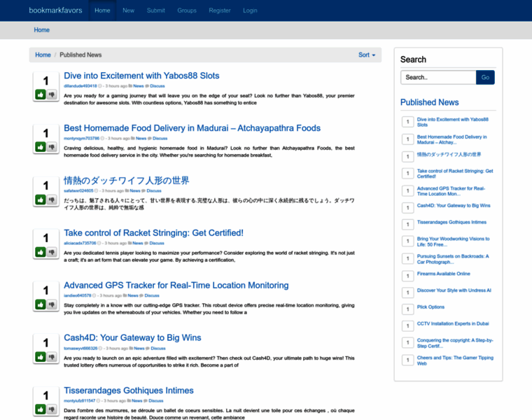Open author dillandude493418 profile
Image resolution: width=532 pixels, height=420 pixels.
(x=80, y=86)
